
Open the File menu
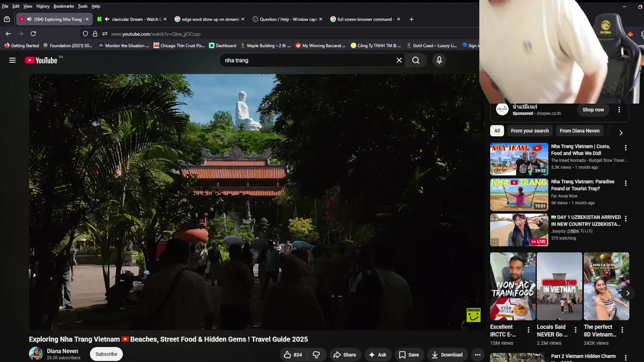coord(5,6)
